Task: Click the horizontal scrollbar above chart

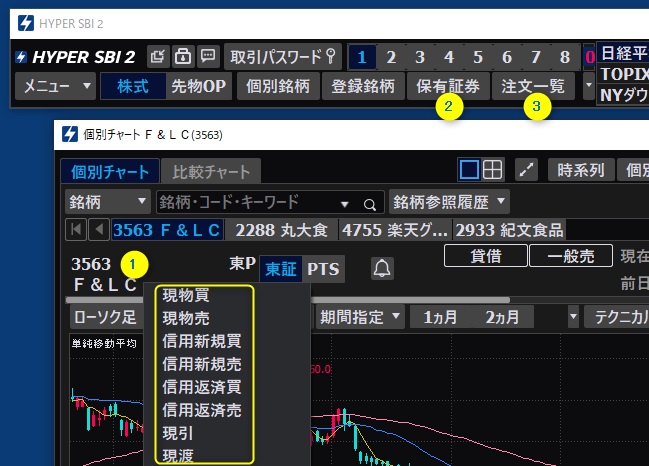Action: pos(288,300)
